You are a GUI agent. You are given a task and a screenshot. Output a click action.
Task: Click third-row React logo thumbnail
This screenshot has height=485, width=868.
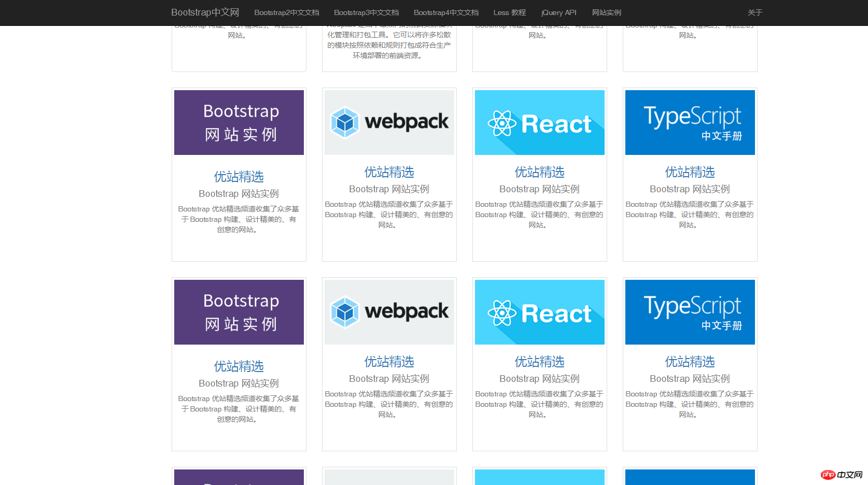coord(540,312)
